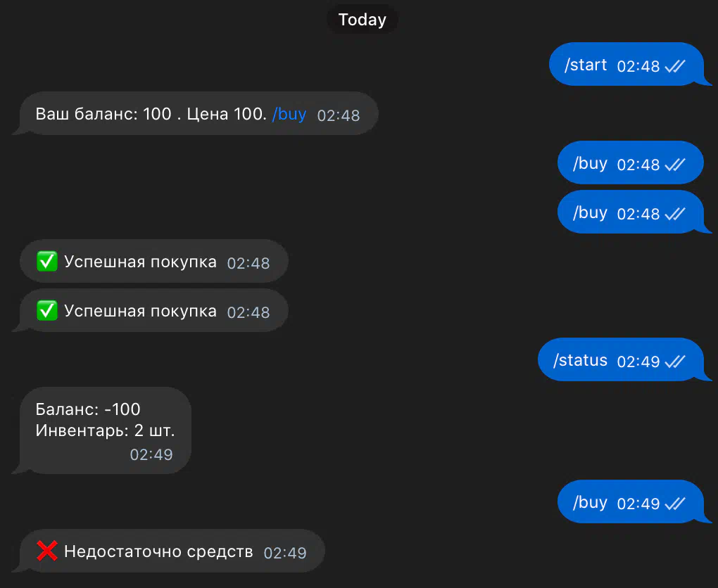Click the "Инвентарь: 2 шт." line

pos(105,430)
